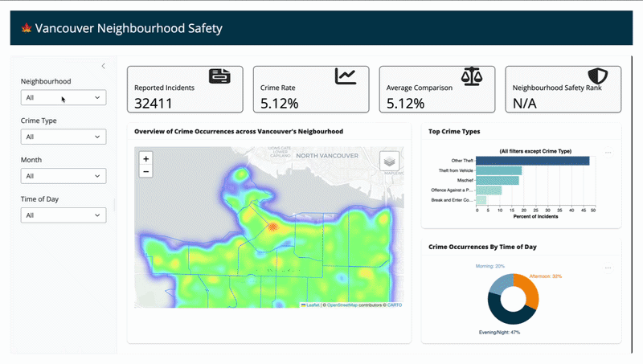Image resolution: width=643 pixels, height=364 pixels.
Task: Open the Neighbourhood dropdown
Action: point(63,98)
